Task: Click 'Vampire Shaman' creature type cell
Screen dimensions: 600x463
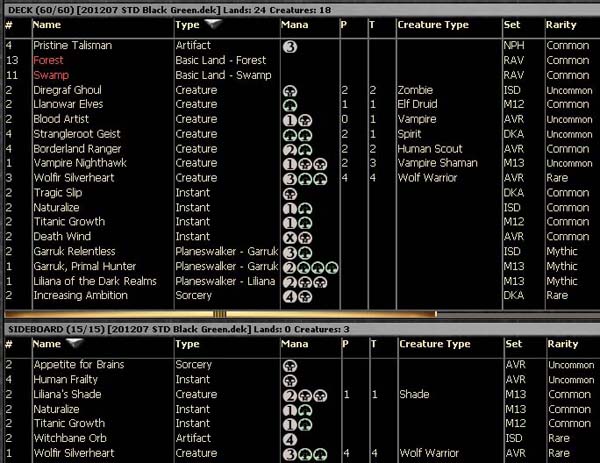Action: click(437, 163)
